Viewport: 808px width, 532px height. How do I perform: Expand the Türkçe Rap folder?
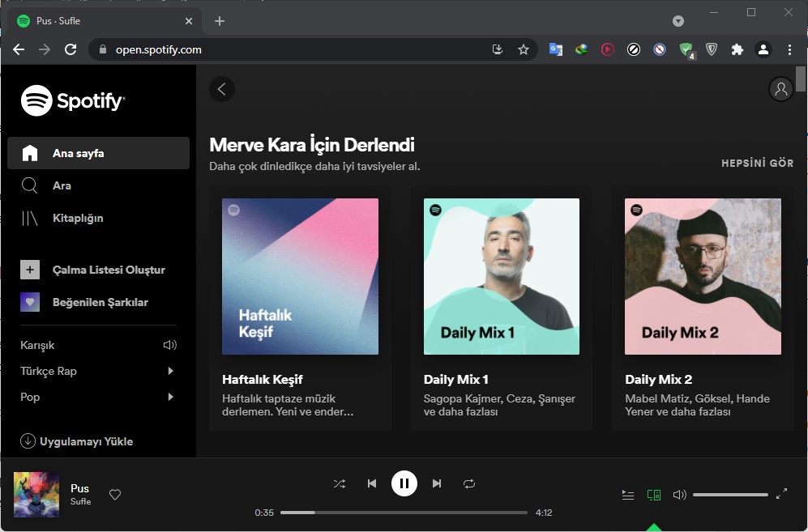[x=170, y=371]
